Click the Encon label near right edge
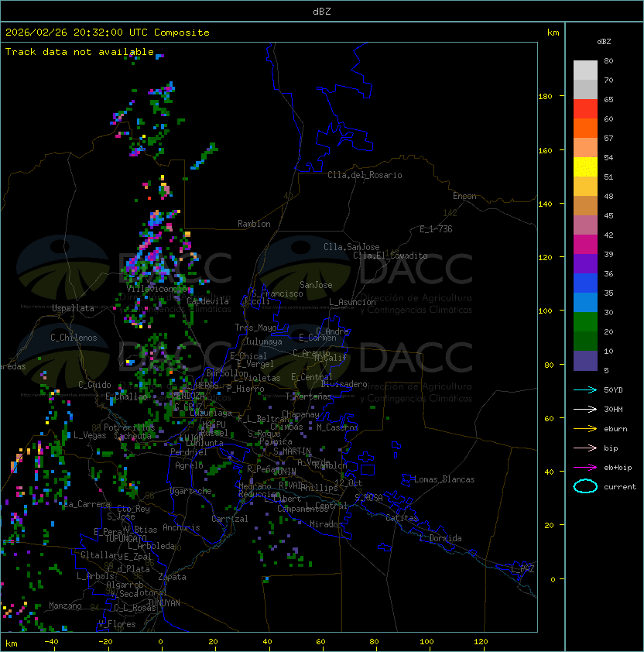 pos(464,196)
